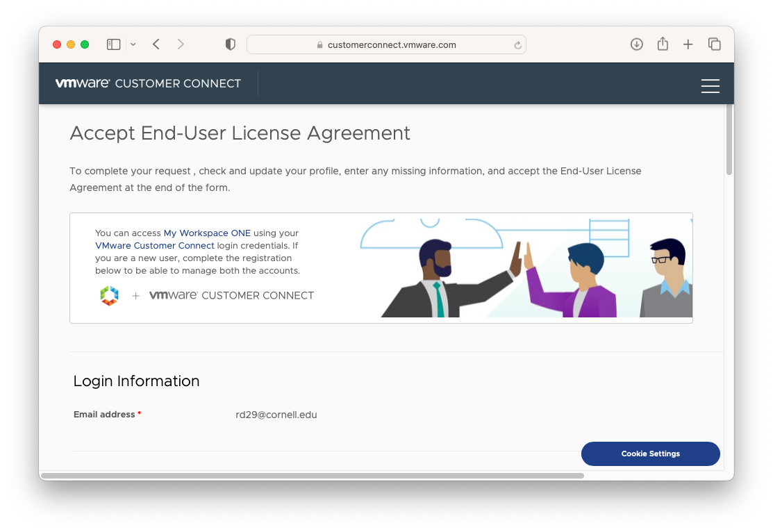Toggle the Safari sidebar icon
The height and width of the screenshot is (532, 773).
coord(113,44)
